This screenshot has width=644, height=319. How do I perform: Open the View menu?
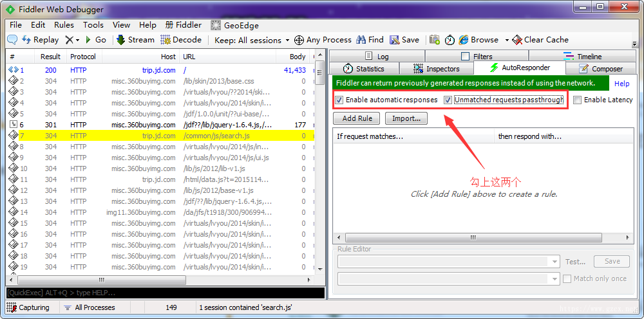pos(121,25)
